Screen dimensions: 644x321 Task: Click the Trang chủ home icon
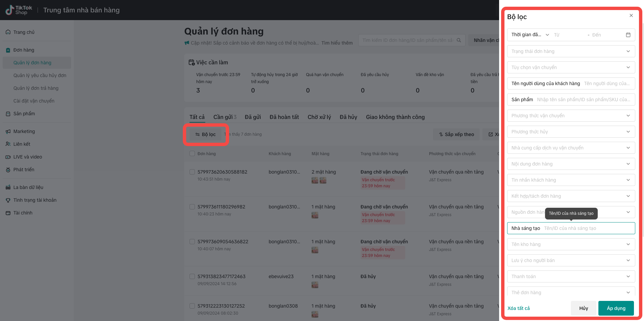tap(8, 32)
